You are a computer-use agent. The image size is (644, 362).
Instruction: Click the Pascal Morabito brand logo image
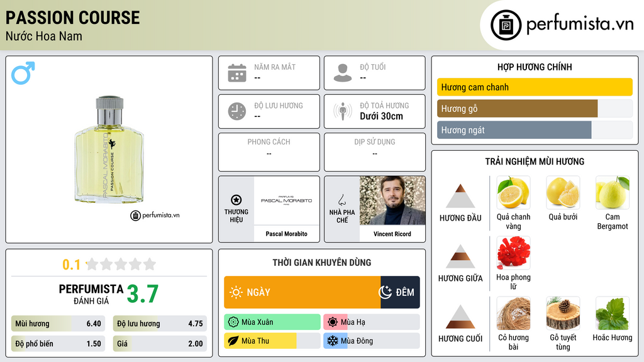(287, 200)
